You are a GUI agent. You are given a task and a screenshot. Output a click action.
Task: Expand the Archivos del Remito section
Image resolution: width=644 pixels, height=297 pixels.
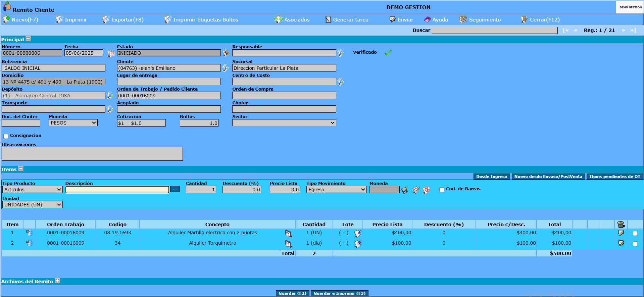pos(57,281)
